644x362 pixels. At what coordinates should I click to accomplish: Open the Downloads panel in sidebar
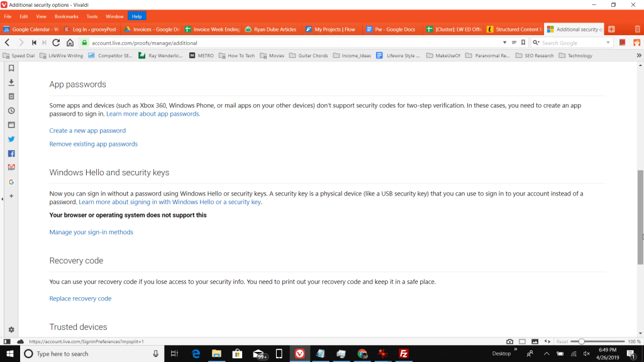click(11, 82)
